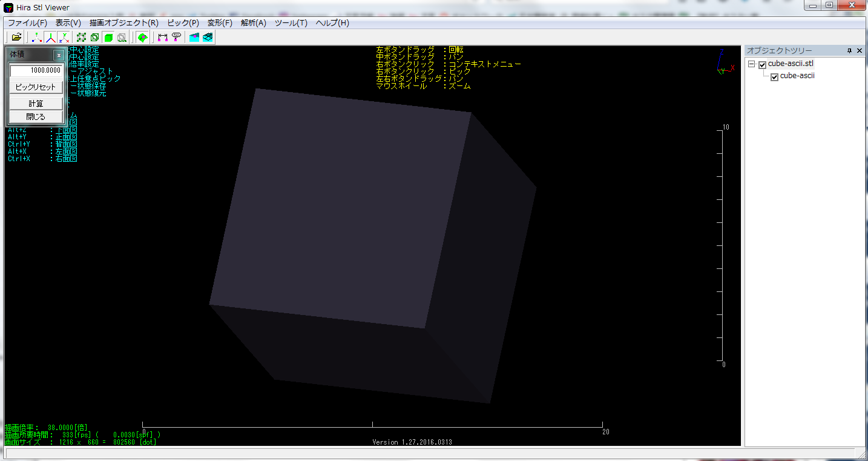Viewport: 868px width, 461px height.
Task: Select the gray hidden-line cube icon
Action: tap(122, 37)
